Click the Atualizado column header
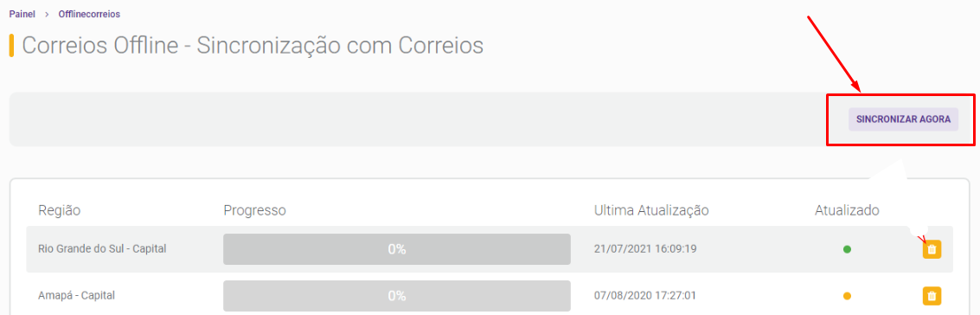This screenshot has height=315, width=980. pos(847,210)
